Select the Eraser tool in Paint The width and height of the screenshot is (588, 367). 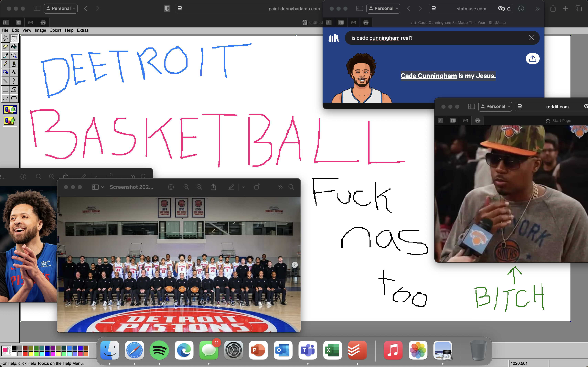point(5,47)
